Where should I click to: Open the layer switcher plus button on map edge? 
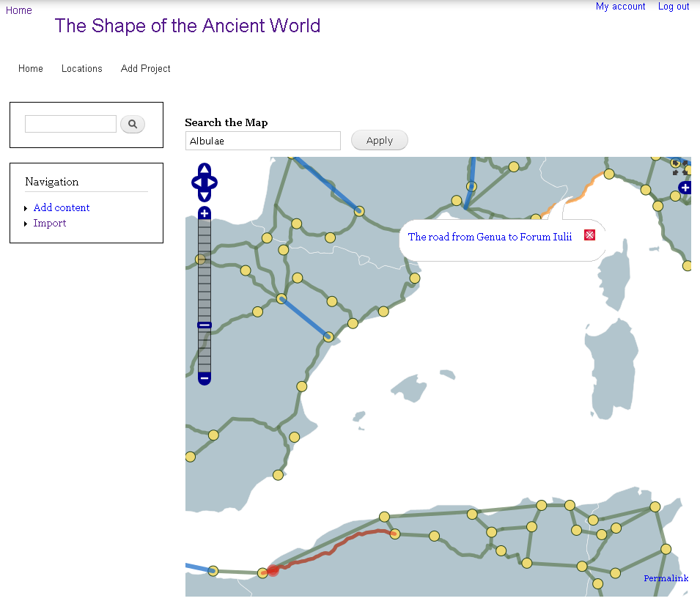[x=685, y=188]
